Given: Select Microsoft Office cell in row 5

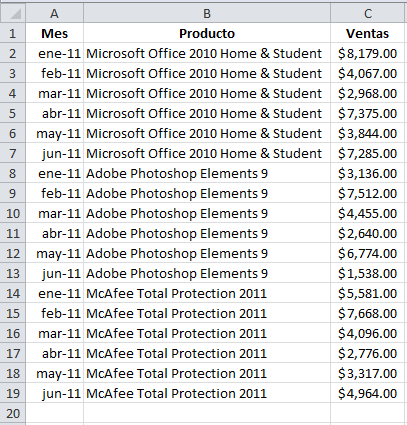Looking at the screenshot, I should tap(207, 113).
